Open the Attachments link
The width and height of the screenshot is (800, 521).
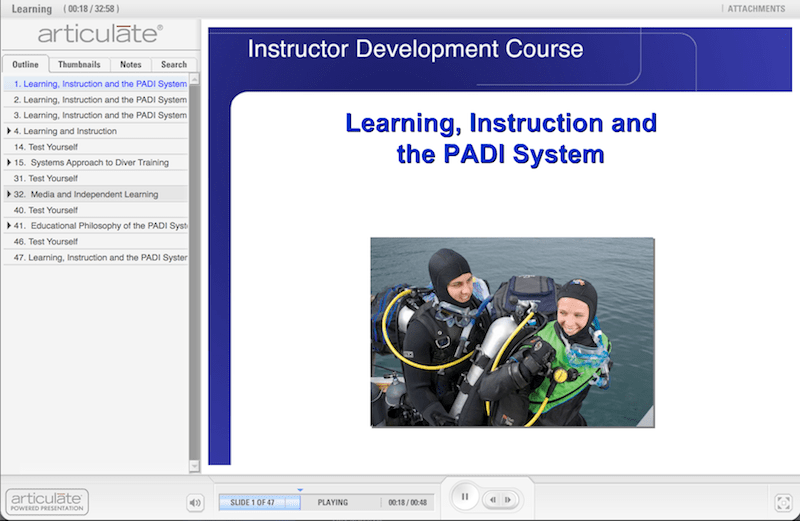756,9
